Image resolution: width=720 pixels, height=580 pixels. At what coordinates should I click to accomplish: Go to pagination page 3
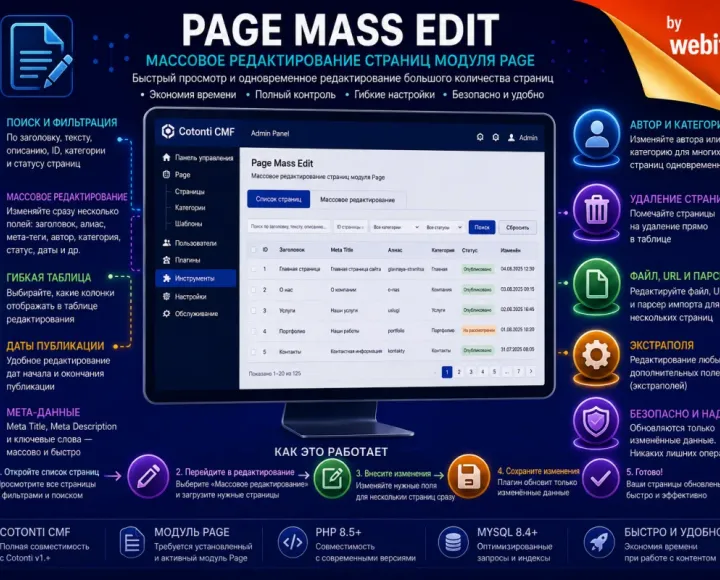tap(471, 372)
